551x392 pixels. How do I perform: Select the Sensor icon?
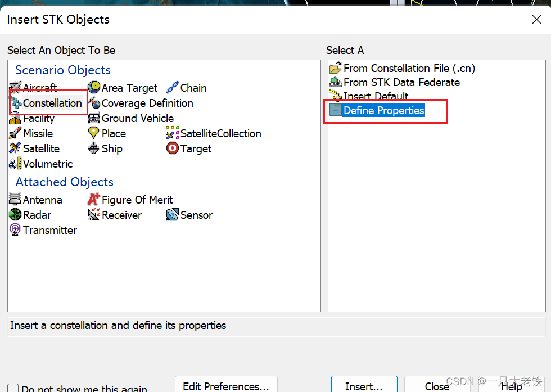(x=172, y=214)
